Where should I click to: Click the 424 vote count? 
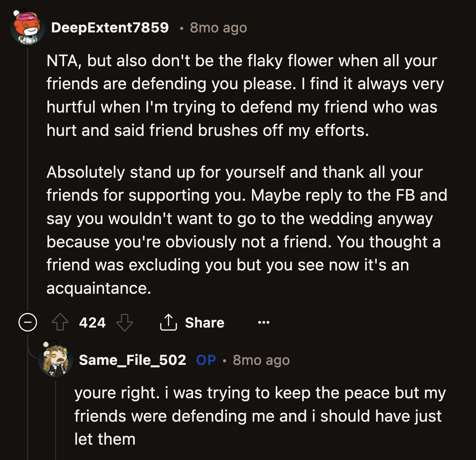[x=92, y=322]
